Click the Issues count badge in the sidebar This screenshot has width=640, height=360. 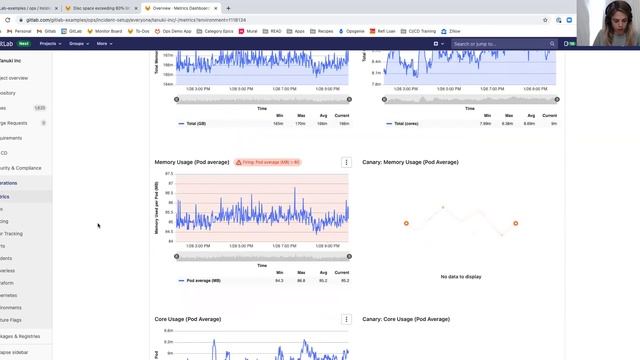click(x=40, y=108)
